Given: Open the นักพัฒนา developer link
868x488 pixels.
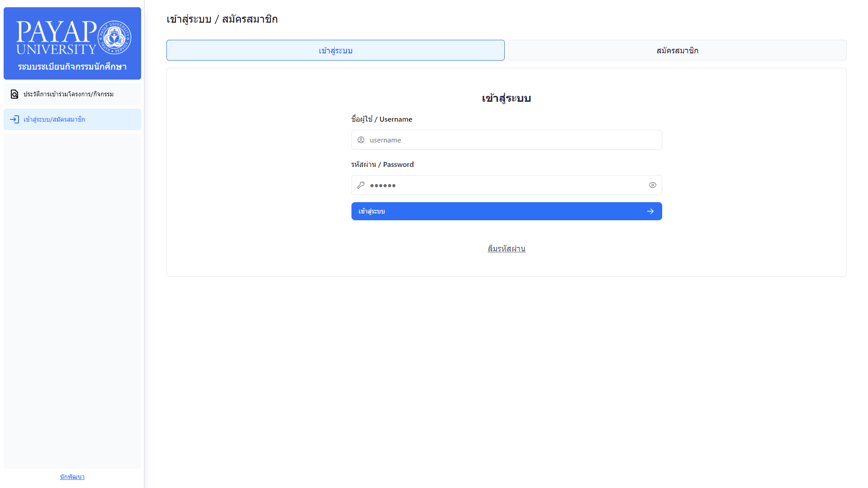Looking at the screenshot, I should click(x=72, y=477).
